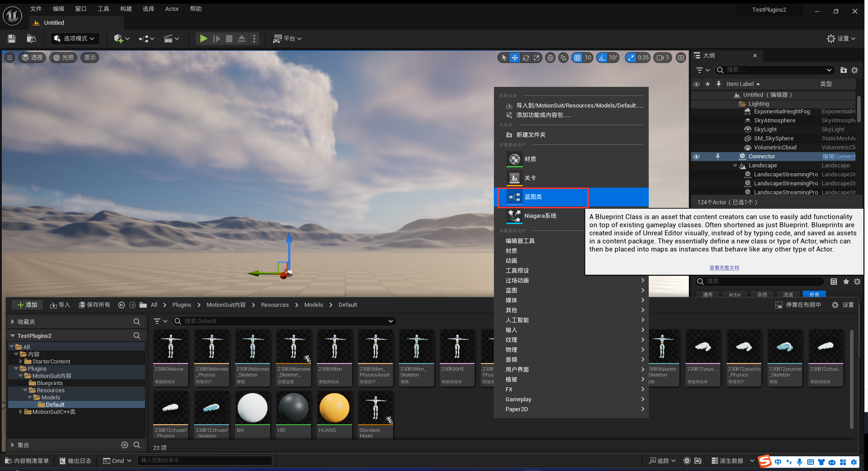Image resolution: width=868 pixels, height=471 pixels.
Task: Select the translate move tool icon
Action: (515, 58)
